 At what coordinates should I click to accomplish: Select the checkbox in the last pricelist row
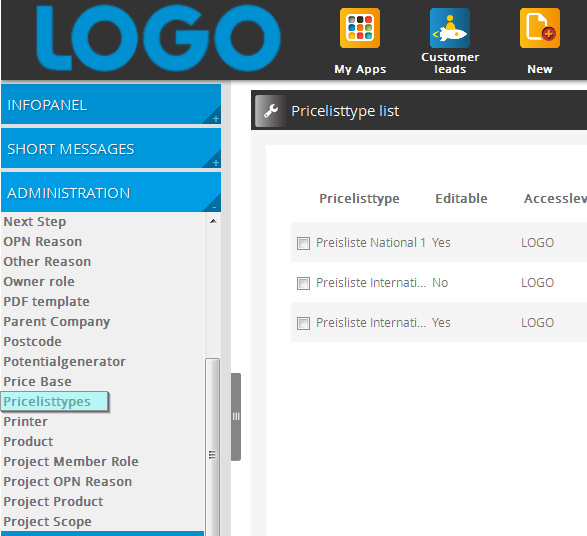[x=303, y=323]
